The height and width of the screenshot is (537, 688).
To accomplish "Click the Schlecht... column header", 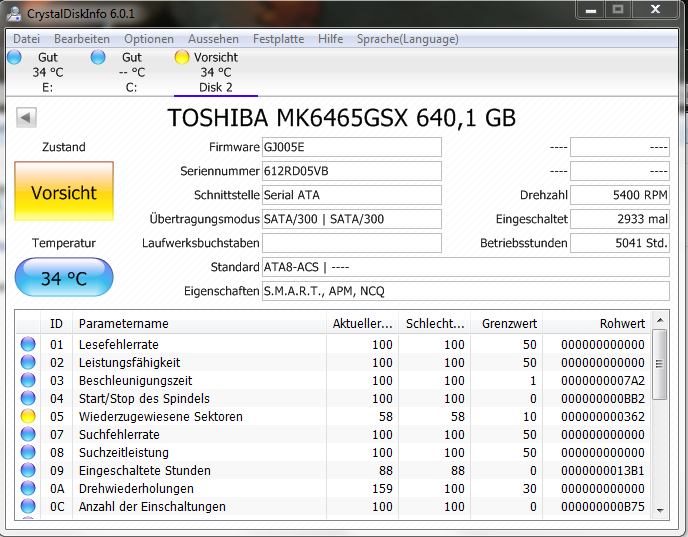I will coord(434,323).
